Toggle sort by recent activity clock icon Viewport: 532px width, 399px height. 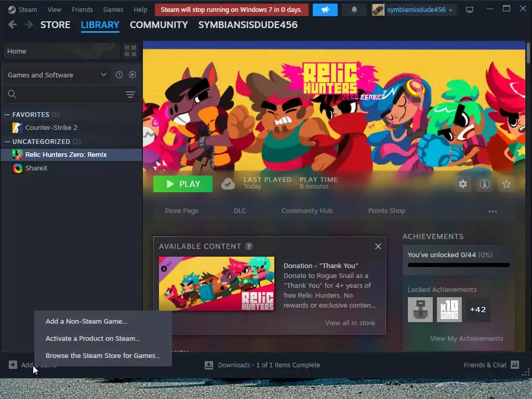click(x=119, y=75)
